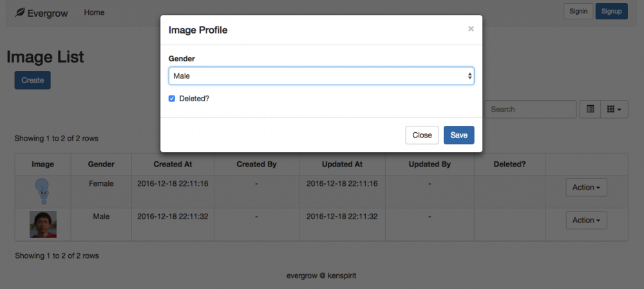
Task: Toggle the table card view icon
Action: click(x=590, y=110)
